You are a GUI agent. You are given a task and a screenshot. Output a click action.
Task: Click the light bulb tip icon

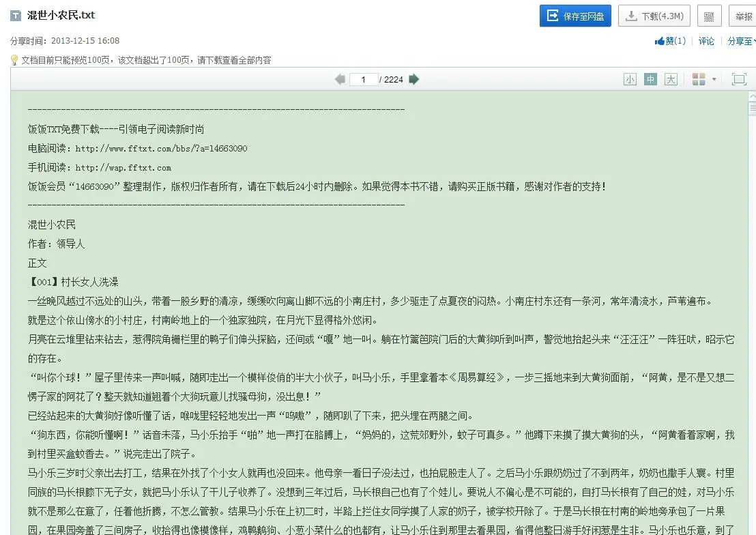[12, 60]
